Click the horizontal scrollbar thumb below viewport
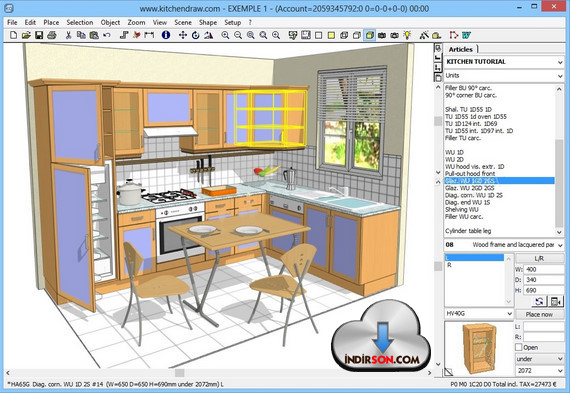The image size is (570, 393). click(180, 373)
